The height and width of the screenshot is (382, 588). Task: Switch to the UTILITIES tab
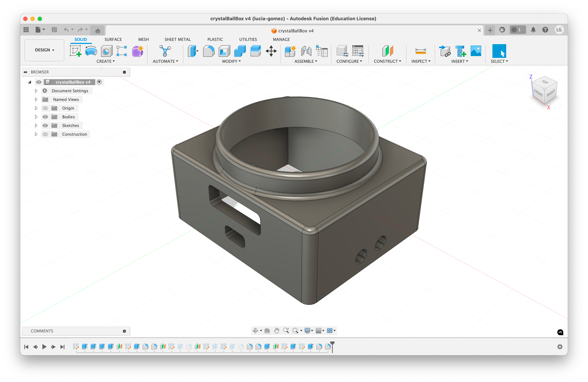248,39
